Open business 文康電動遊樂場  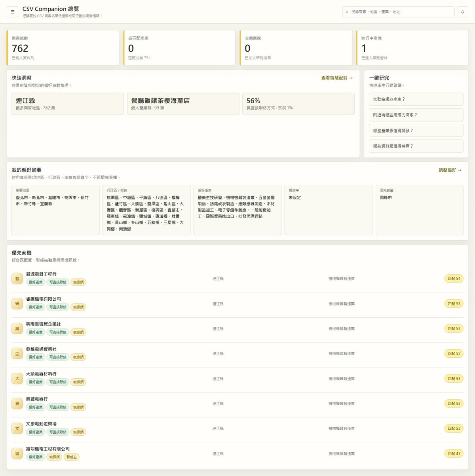41,424
